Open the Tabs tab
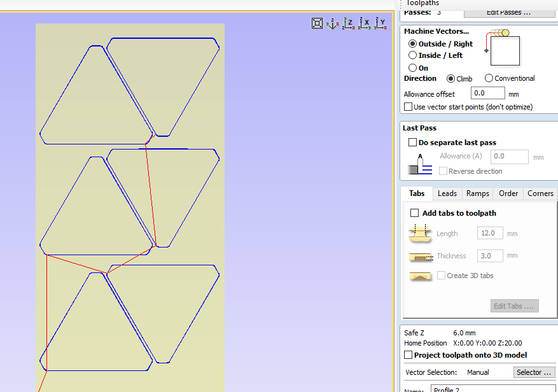Image resolution: width=558 pixels, height=392 pixels. point(417,193)
